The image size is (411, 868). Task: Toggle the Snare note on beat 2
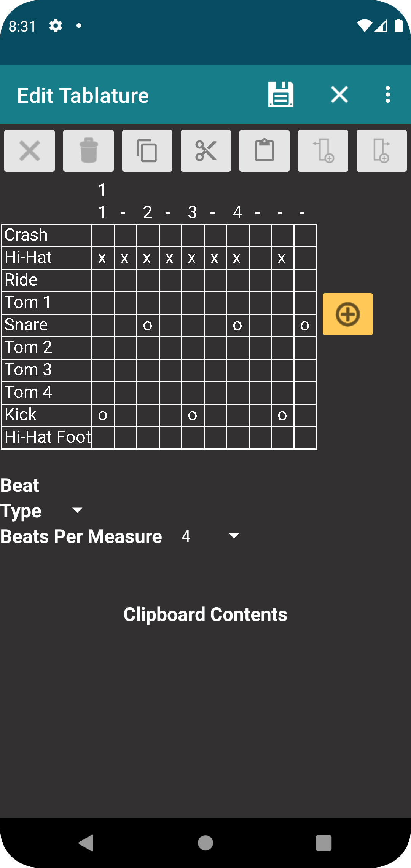pyautogui.click(x=147, y=325)
